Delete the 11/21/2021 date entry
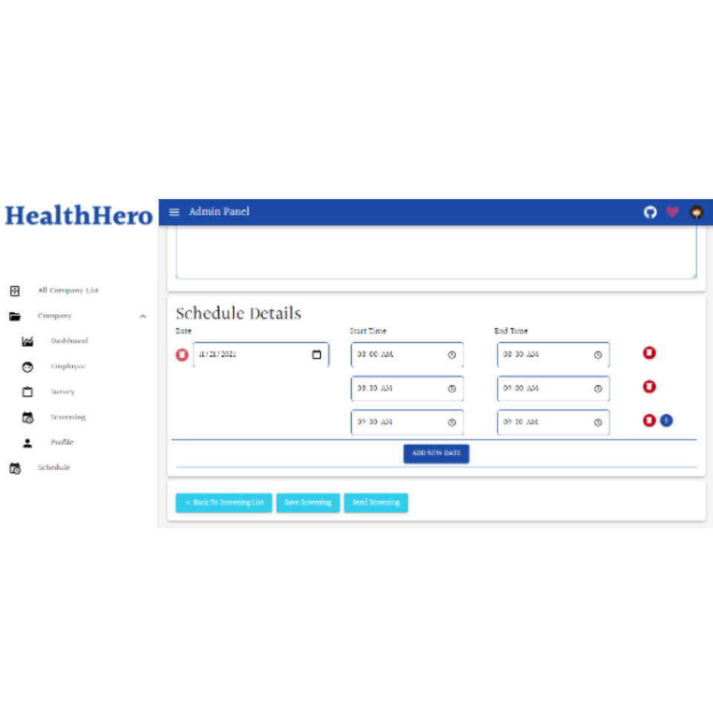 tap(182, 355)
